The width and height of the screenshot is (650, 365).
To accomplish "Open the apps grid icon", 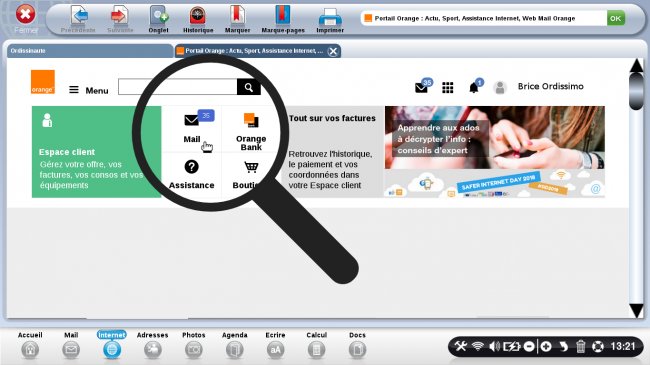I will (447, 88).
